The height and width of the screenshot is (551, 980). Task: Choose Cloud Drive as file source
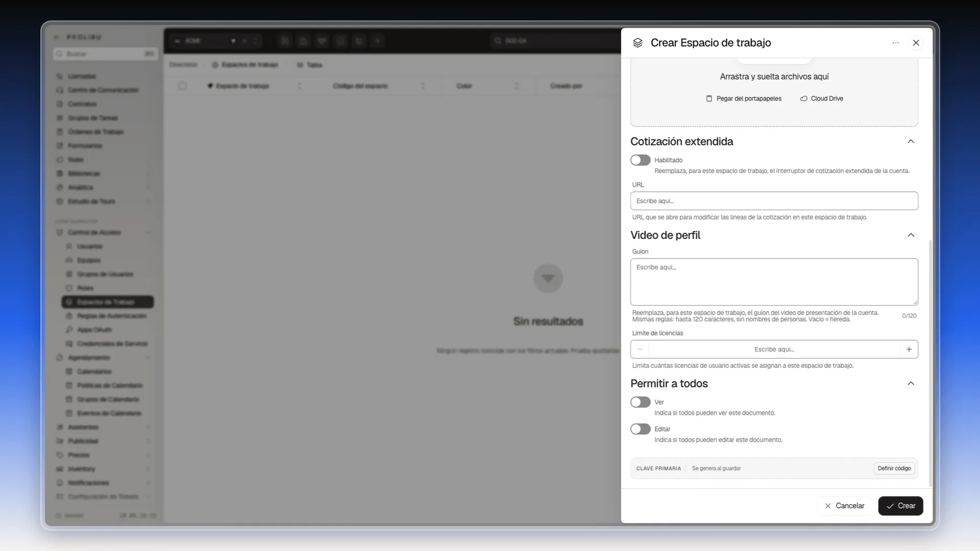coord(822,98)
